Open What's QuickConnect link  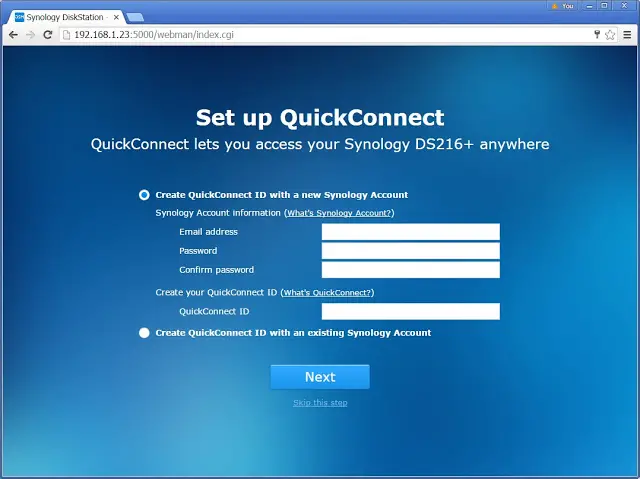(x=327, y=293)
